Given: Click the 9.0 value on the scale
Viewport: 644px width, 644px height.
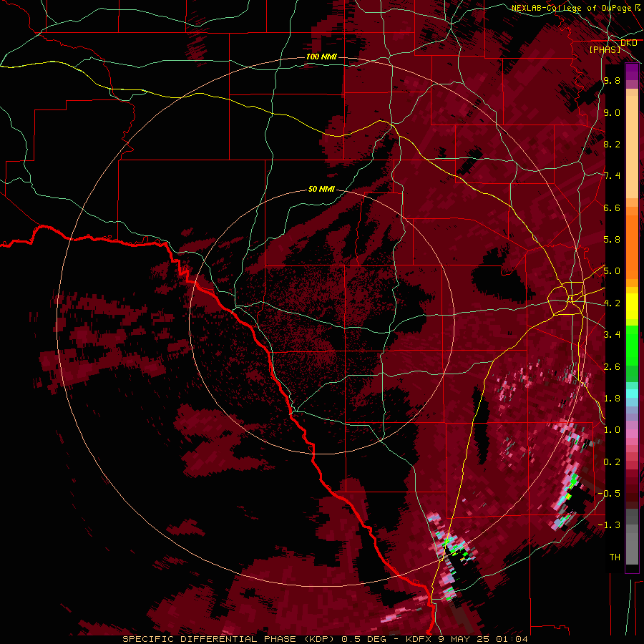Looking at the screenshot, I should click(612, 113).
